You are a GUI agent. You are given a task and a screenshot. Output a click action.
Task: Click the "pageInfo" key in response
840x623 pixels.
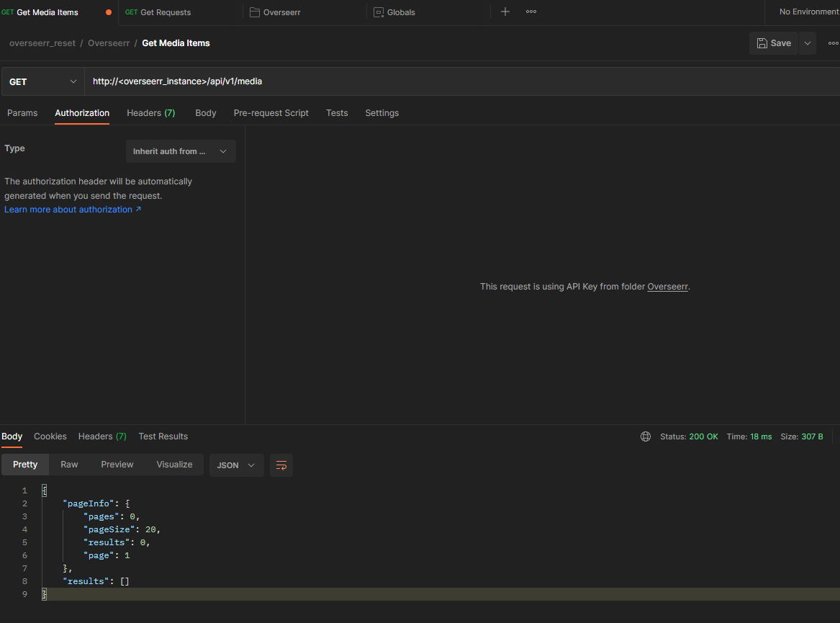[89, 503]
